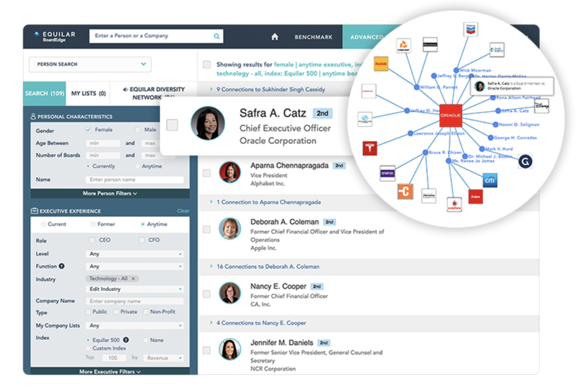
Task: Click the Executive Experience briefcase icon
Action: click(x=33, y=211)
